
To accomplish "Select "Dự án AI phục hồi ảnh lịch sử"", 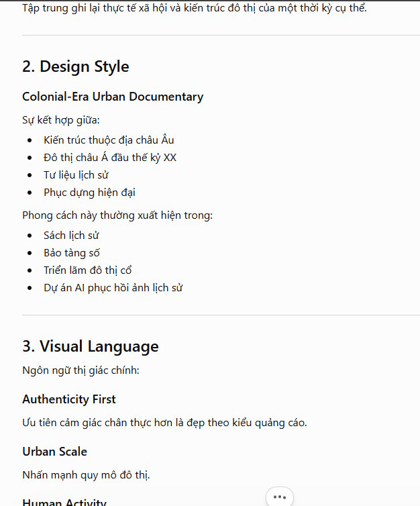I will pos(113,287).
